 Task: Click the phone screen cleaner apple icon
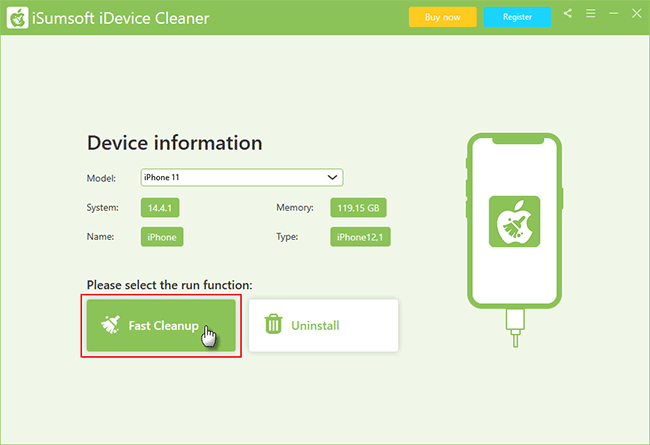tap(514, 221)
